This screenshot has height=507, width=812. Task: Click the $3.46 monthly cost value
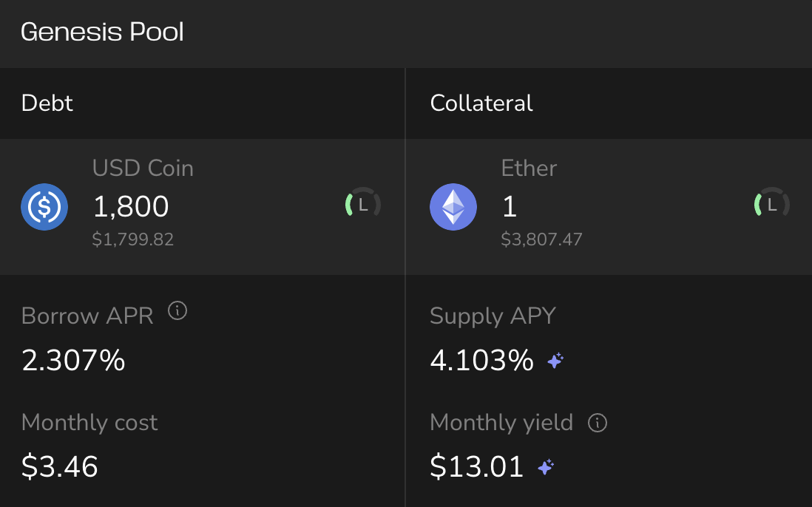click(60, 467)
